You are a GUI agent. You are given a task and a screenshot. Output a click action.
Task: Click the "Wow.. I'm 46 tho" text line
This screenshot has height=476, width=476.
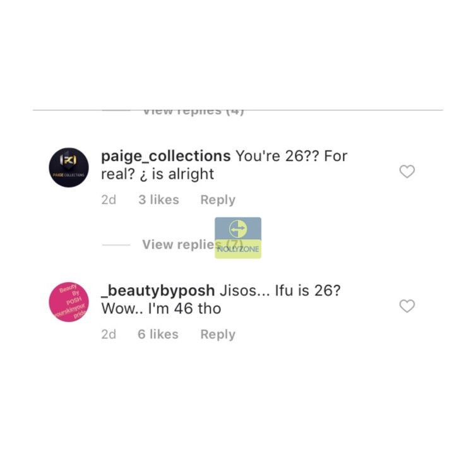pyautogui.click(x=161, y=309)
